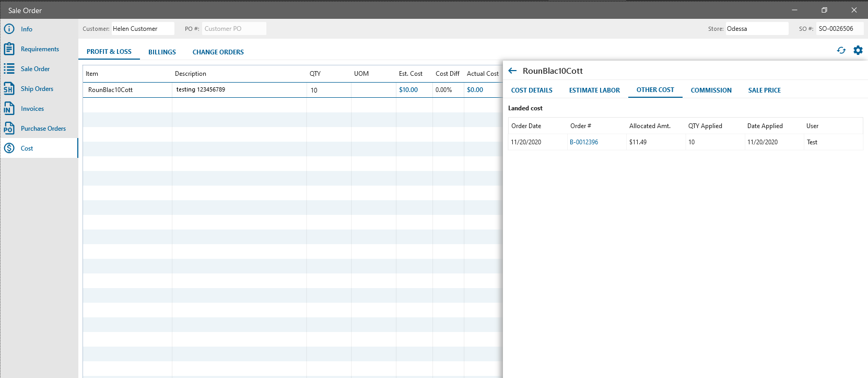Image resolution: width=868 pixels, height=378 pixels.
Task: Click the Purchase Orders PO icon
Action: [x=9, y=128]
